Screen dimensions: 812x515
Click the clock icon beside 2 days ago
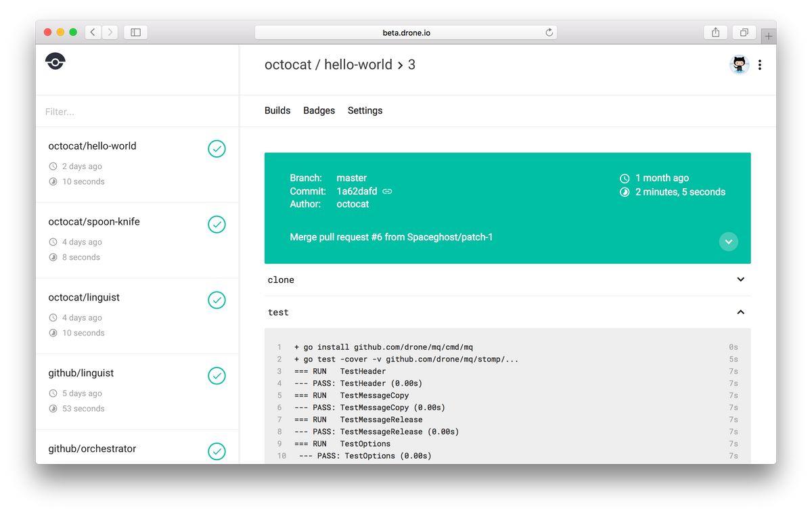53,166
